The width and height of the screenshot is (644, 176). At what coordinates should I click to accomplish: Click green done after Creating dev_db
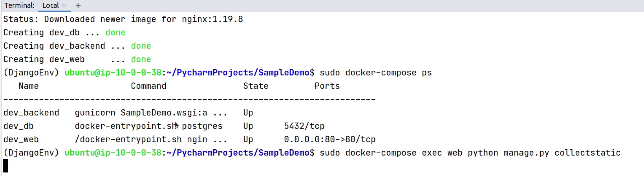[115, 33]
